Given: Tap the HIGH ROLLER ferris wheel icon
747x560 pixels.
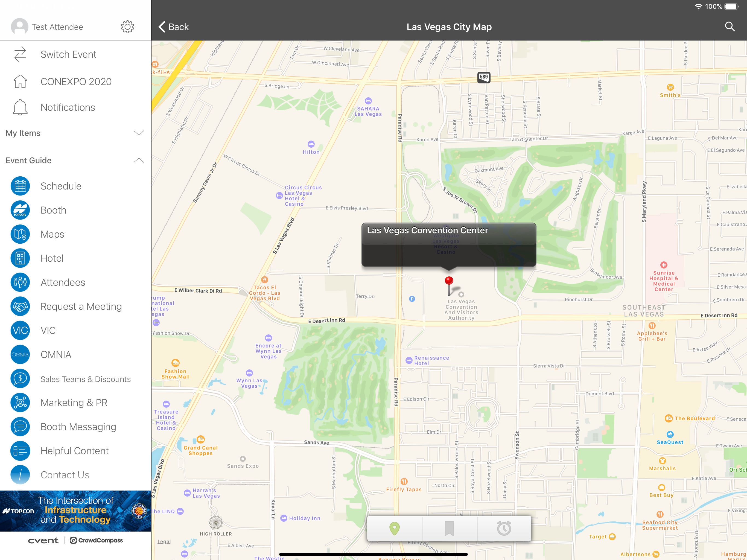Looking at the screenshot, I should pos(215,523).
